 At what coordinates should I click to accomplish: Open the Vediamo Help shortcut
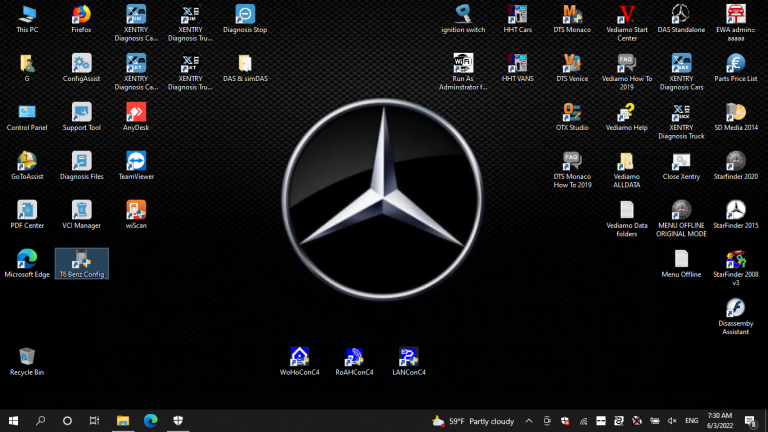(x=626, y=117)
